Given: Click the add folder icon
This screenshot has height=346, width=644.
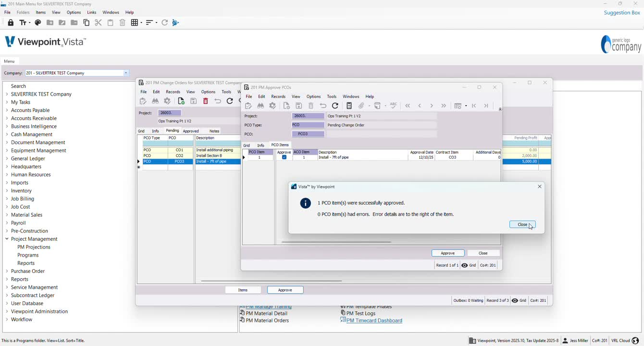Looking at the screenshot, I should pos(50,23).
